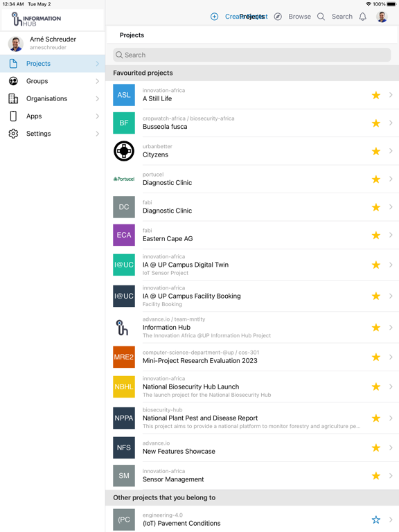Select Groups in the sidebar menu
The height and width of the screenshot is (532, 399).
click(53, 81)
